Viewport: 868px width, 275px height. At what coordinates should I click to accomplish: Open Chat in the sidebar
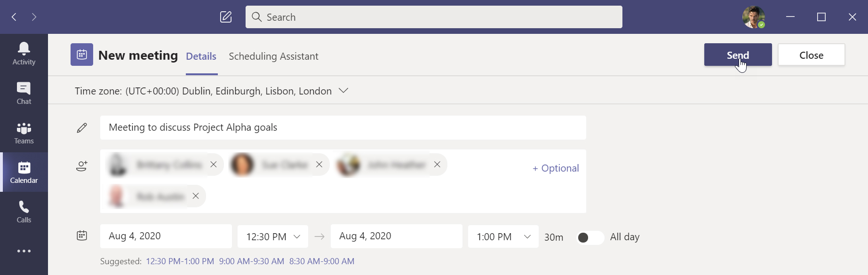[x=24, y=93]
